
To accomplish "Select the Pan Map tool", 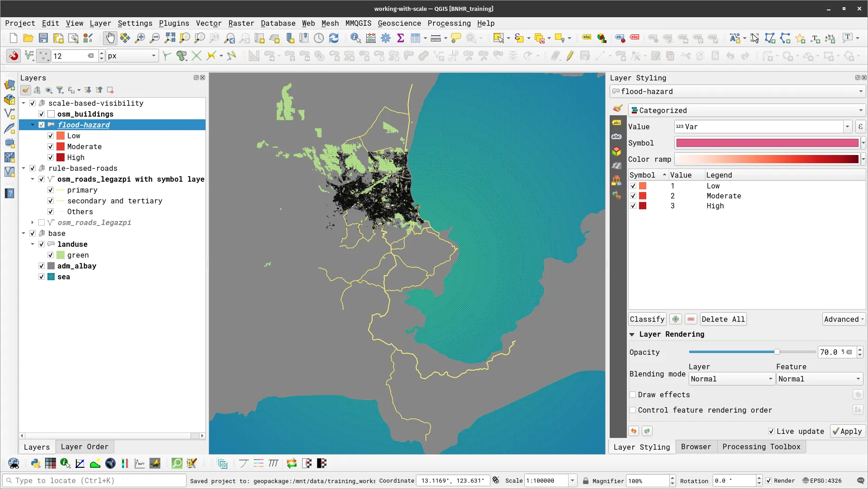I will click(110, 38).
